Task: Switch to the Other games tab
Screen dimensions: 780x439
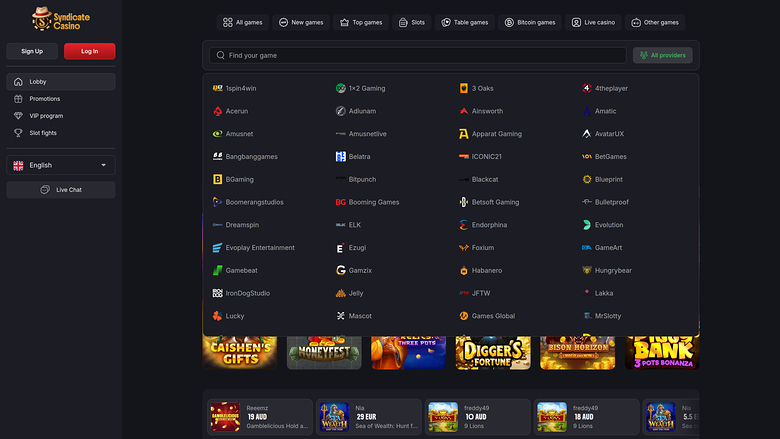Action: click(x=655, y=22)
